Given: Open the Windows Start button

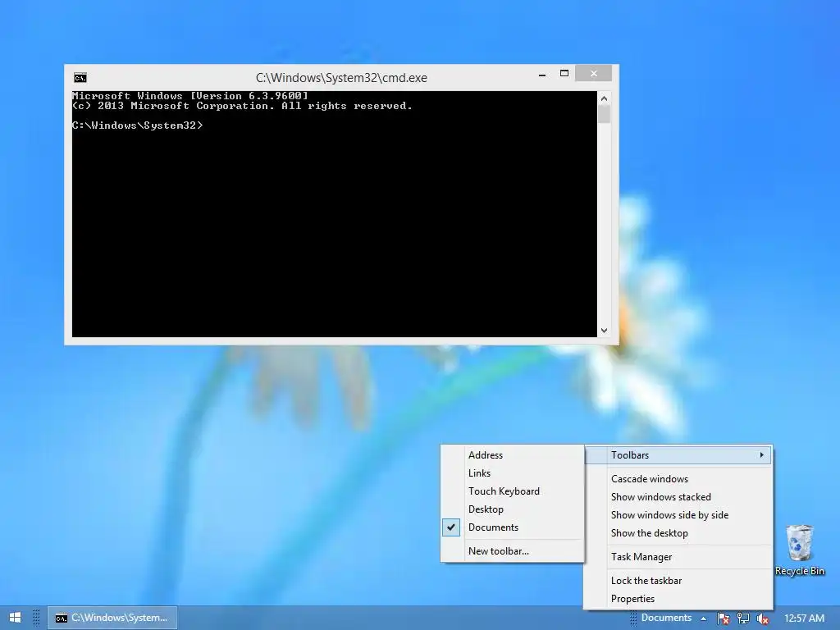Looking at the screenshot, I should click(x=15, y=618).
